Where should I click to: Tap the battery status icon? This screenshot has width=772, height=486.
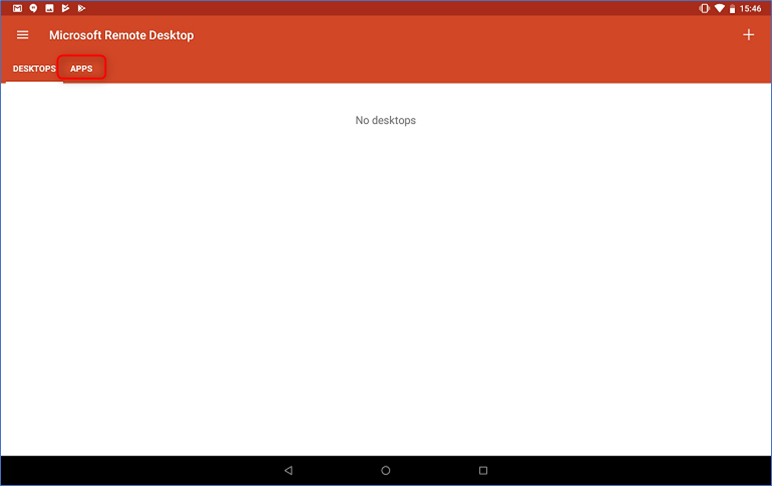click(x=732, y=8)
